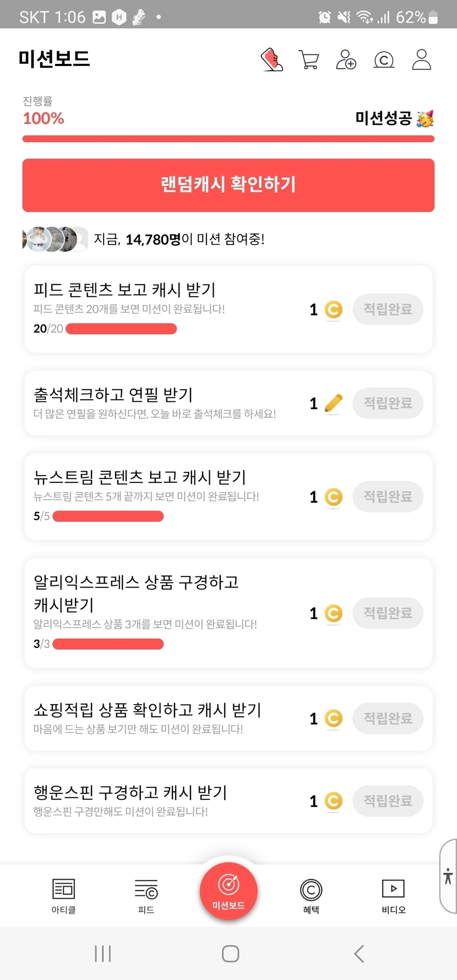This screenshot has width=457, height=980.
Task: Open the shopping cart
Action: 309,59
